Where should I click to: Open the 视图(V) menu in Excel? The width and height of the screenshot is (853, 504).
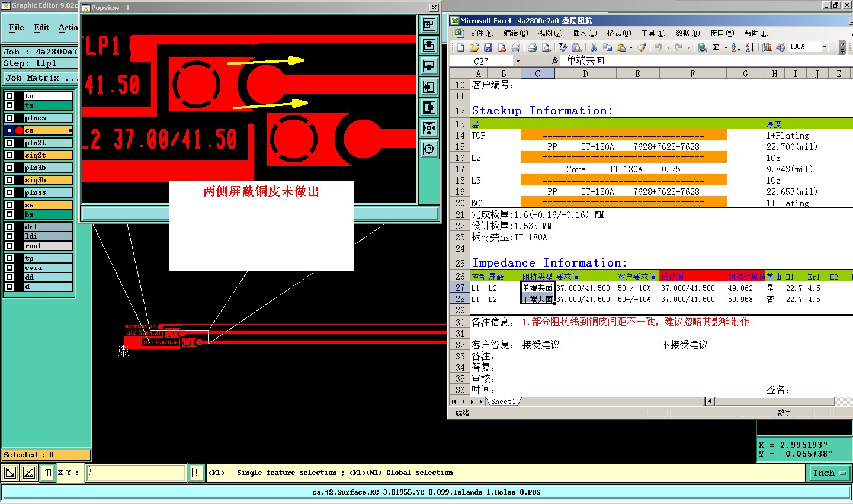pyautogui.click(x=550, y=33)
